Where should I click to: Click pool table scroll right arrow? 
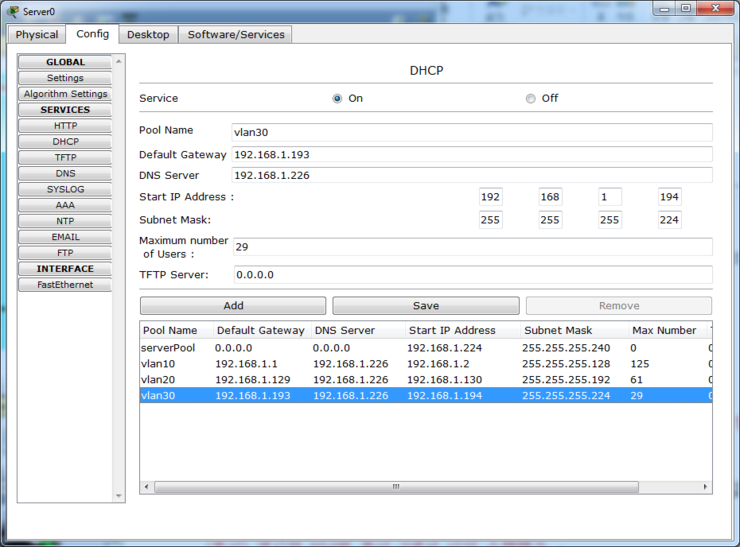[x=706, y=487]
